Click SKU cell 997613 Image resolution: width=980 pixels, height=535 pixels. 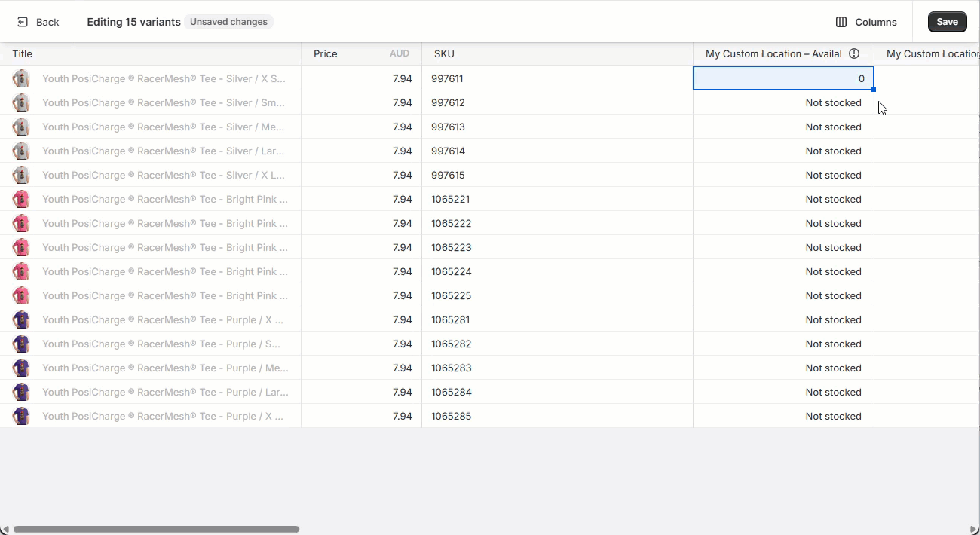pyautogui.click(x=558, y=127)
